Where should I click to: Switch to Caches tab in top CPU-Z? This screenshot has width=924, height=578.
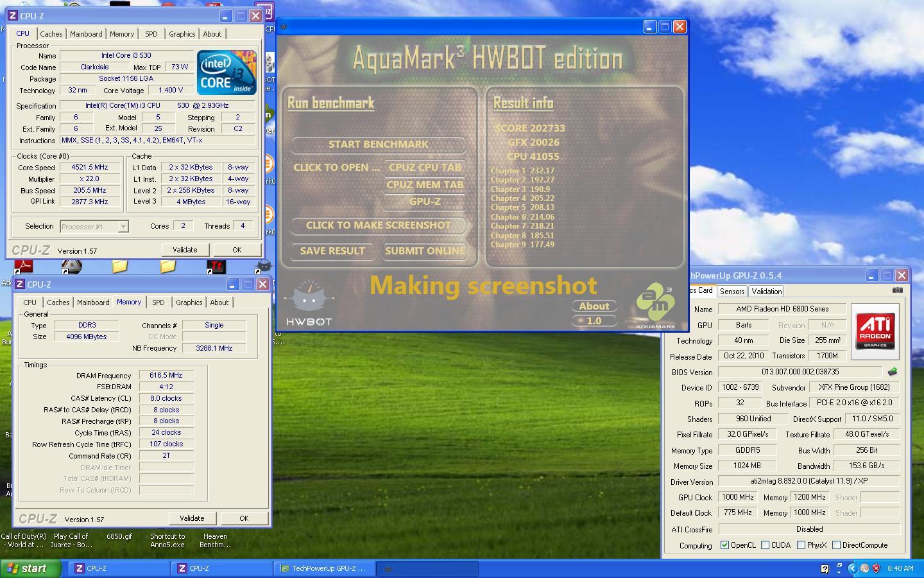(x=51, y=34)
